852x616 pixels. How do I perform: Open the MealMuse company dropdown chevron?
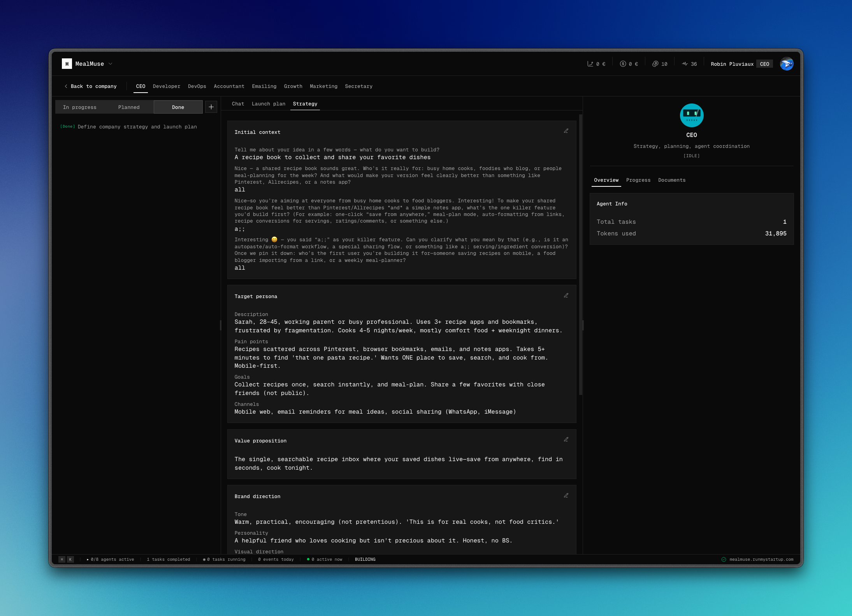(x=110, y=64)
